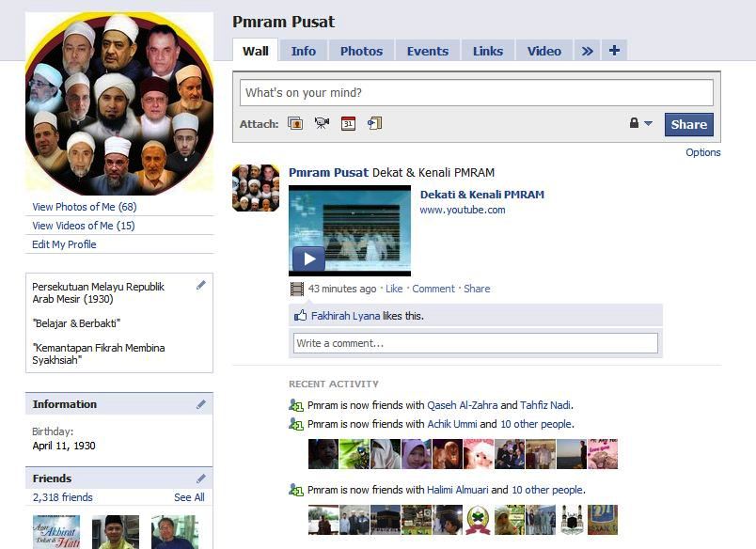Open the pink-hijab girl thumbnail in Achik Ummi row

(x=417, y=453)
